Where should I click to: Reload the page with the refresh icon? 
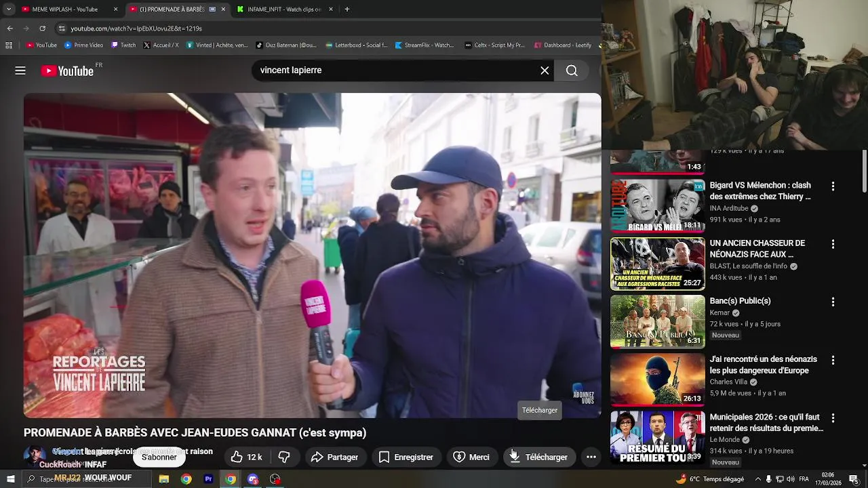[43, 28]
